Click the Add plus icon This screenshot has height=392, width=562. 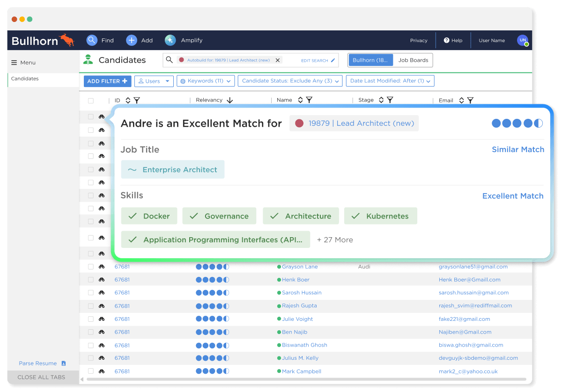tap(132, 40)
